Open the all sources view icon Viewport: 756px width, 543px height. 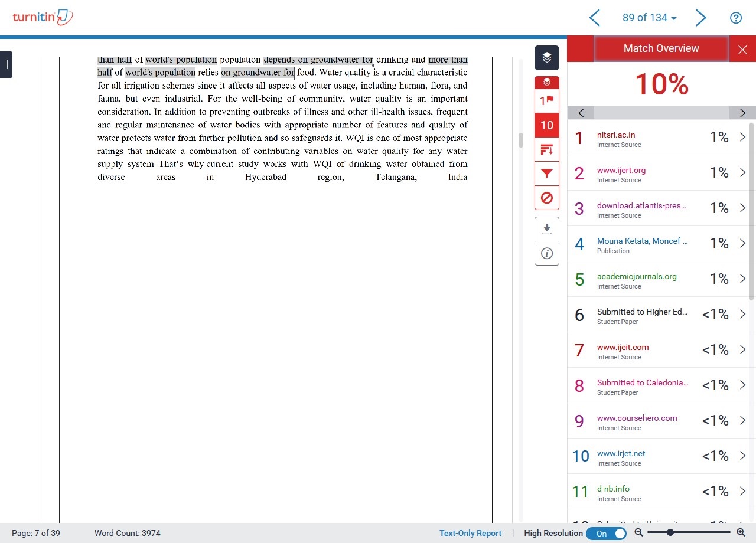[546, 150]
